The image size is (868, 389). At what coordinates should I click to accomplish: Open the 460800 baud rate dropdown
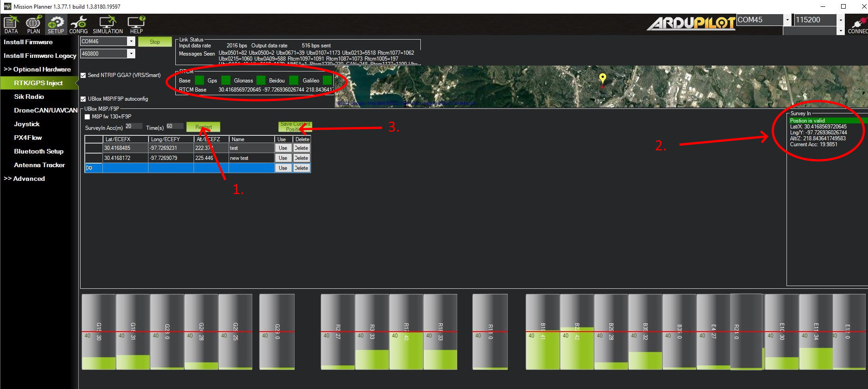point(131,54)
